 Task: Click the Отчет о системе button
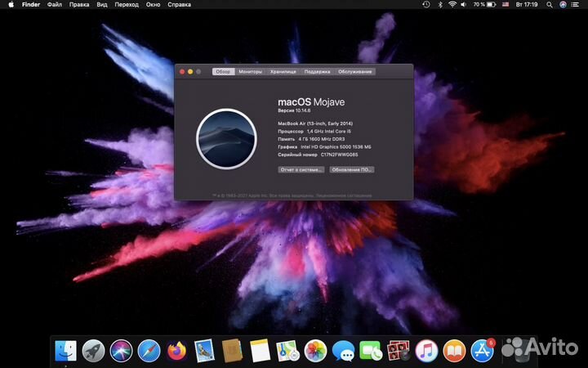click(301, 170)
